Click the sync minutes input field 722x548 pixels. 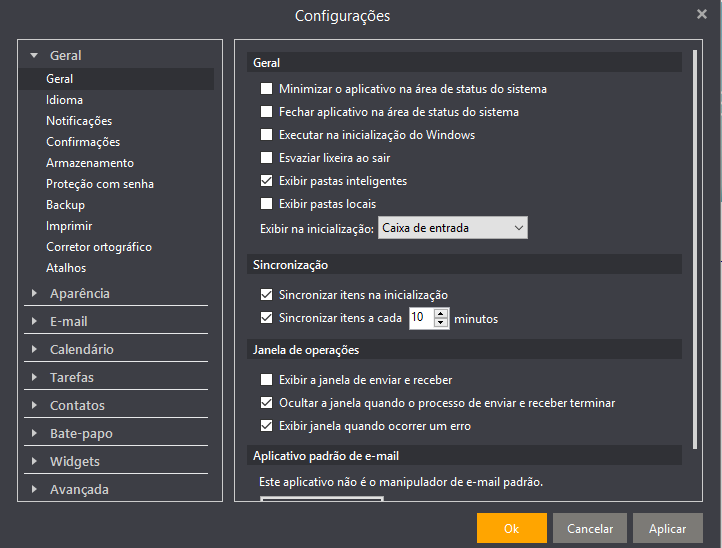coord(421,318)
